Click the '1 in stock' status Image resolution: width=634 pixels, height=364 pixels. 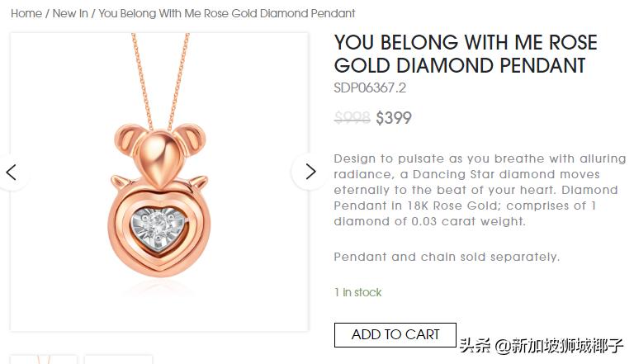click(357, 292)
